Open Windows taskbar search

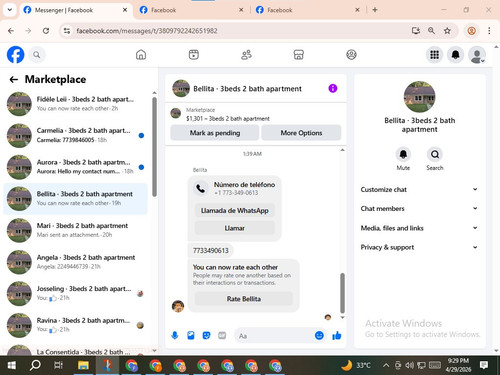(35, 366)
